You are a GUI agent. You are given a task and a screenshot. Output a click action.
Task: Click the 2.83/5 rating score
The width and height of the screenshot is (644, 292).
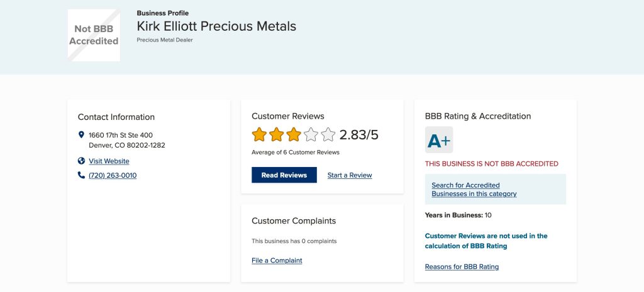(359, 135)
